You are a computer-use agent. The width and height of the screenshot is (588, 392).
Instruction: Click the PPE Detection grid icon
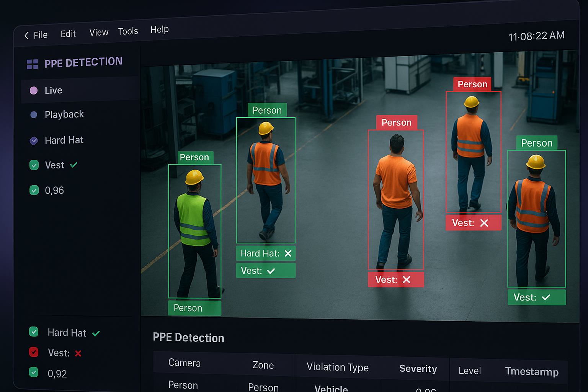point(32,64)
